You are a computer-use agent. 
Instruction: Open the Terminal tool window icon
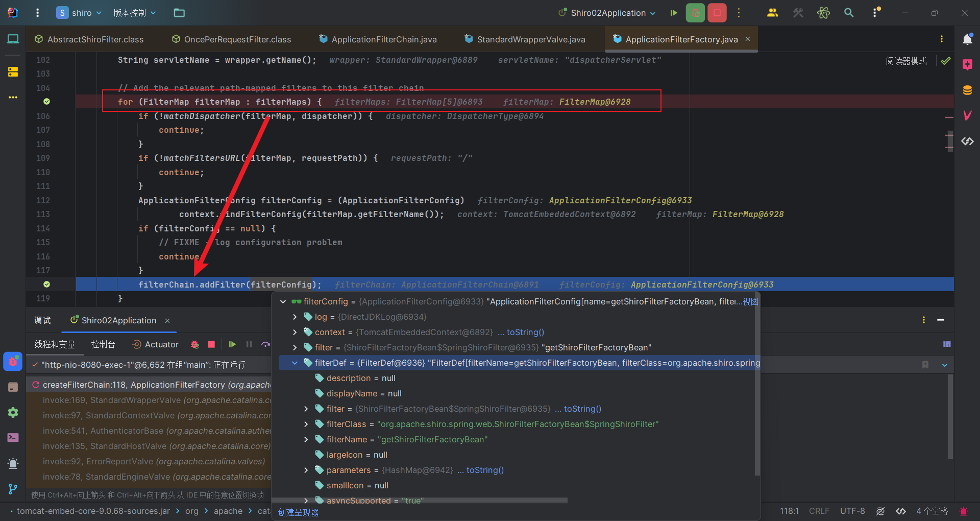(13, 438)
